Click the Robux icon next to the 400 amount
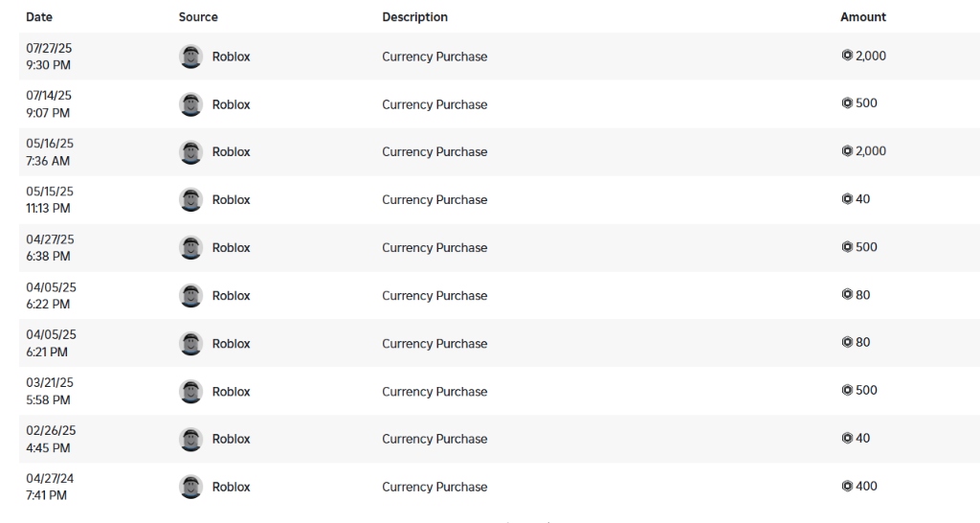Screen dimensions: 980x523 click(x=847, y=487)
